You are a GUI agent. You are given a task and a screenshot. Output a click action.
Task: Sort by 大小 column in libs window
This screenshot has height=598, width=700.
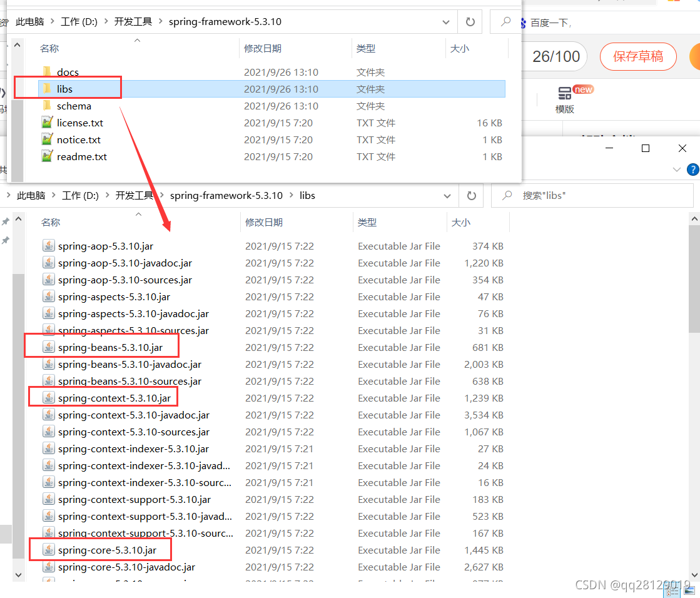coord(460,222)
